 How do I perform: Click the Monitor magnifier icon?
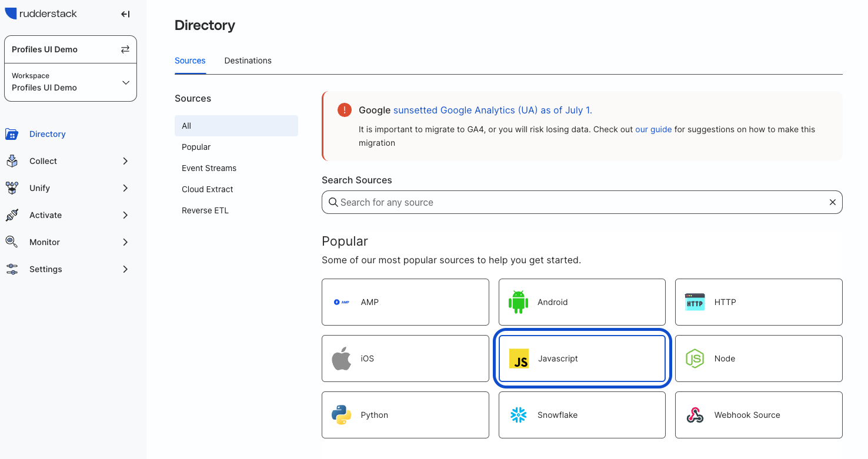click(x=12, y=242)
